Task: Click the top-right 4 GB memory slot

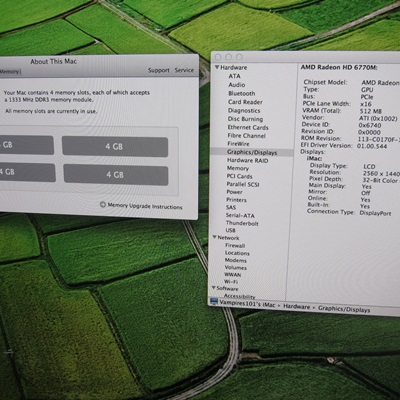Action: coord(115,146)
